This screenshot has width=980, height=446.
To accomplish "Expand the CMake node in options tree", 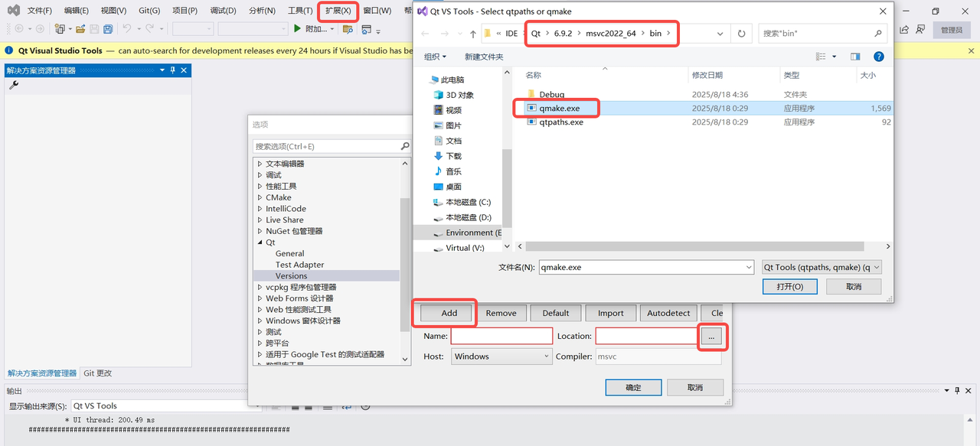I will tap(260, 197).
